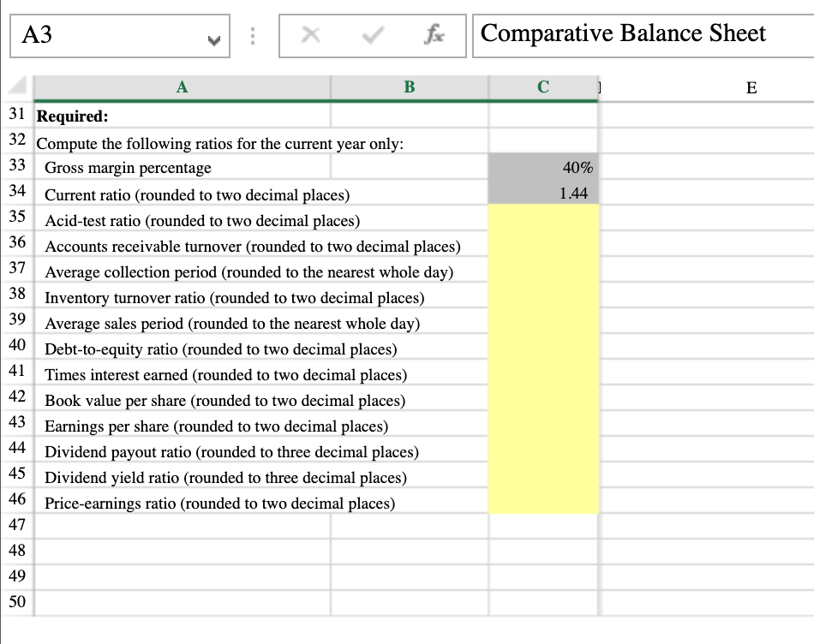The height and width of the screenshot is (644, 814).
Task: Select column A header
Action: 180,86
